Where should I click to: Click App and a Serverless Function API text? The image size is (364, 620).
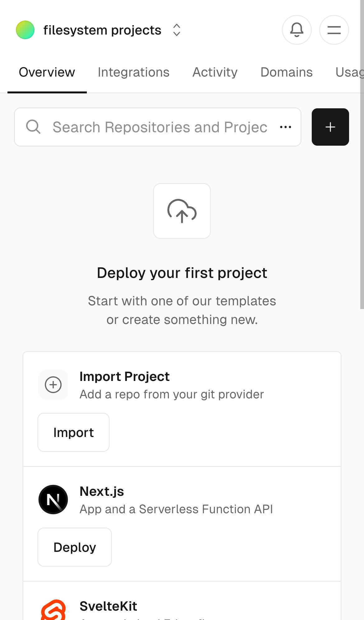176,509
